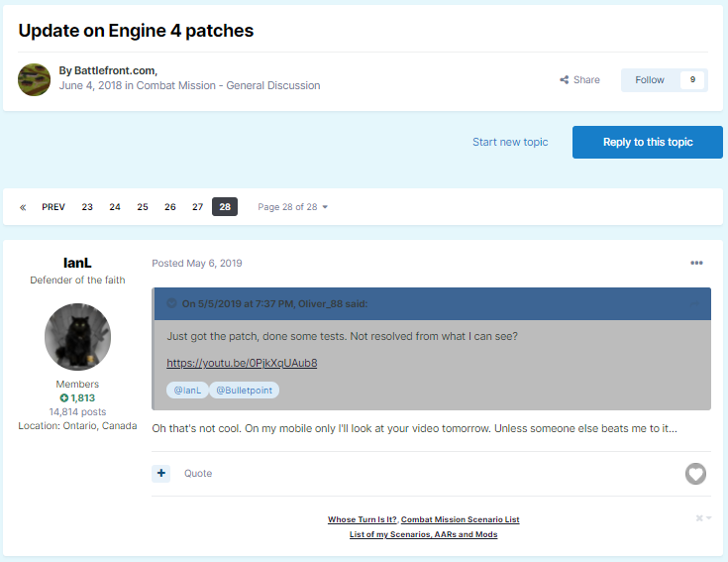This screenshot has height=562, width=728.
Task: Open the post options ellipsis menu
Action: [696, 263]
